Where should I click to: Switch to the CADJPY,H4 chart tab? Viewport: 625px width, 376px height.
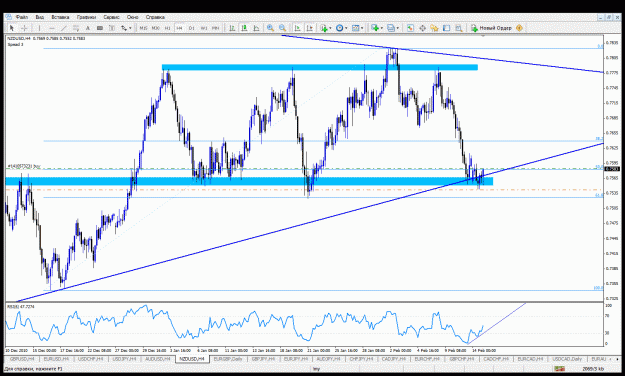pos(394,359)
